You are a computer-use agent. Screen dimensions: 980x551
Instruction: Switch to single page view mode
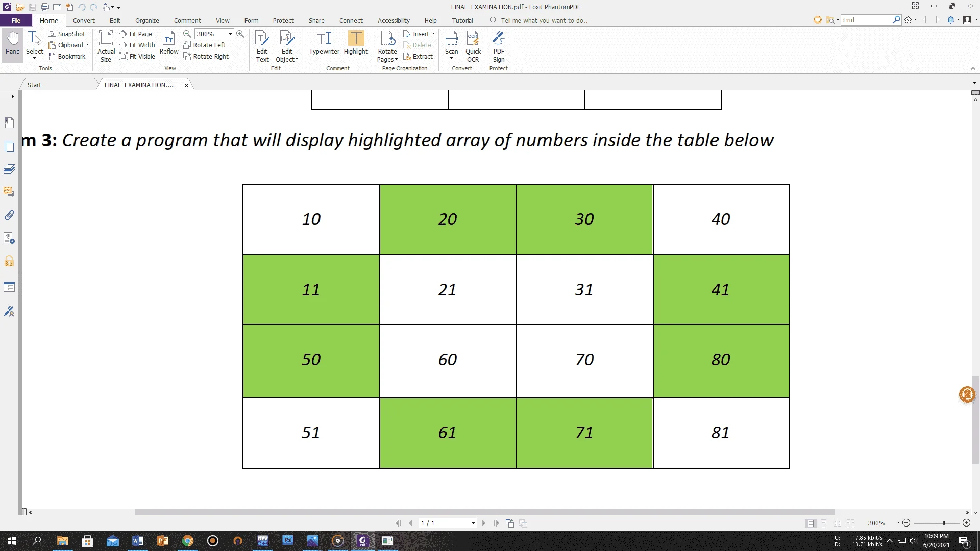(811, 523)
